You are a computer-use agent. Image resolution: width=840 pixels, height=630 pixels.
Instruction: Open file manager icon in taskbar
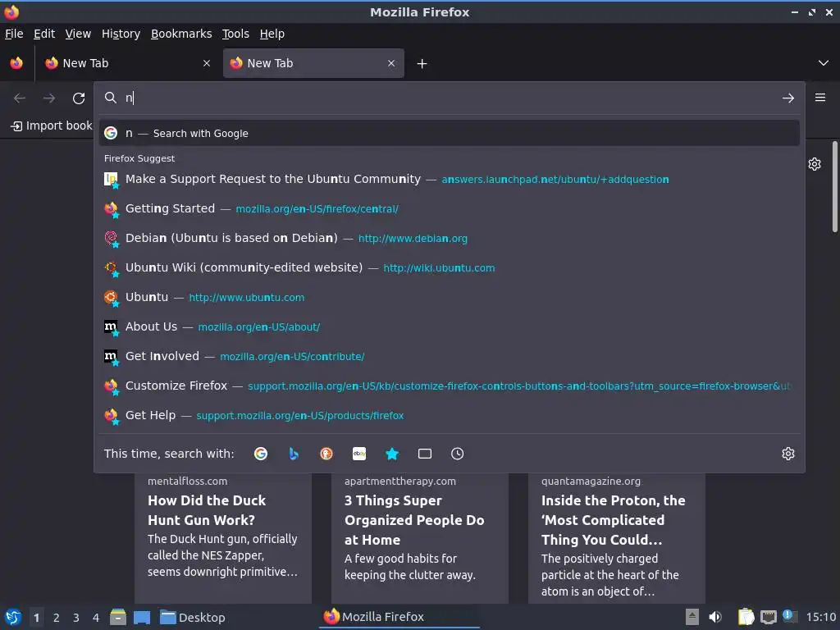tap(118, 617)
